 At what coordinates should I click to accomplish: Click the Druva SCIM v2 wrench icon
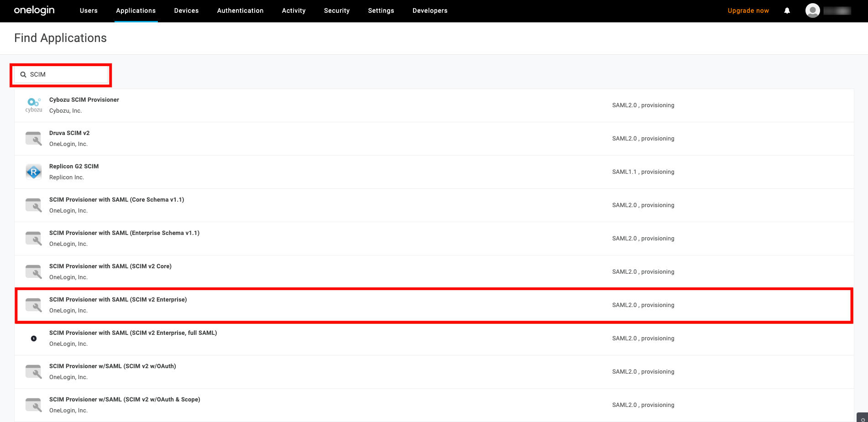34,138
